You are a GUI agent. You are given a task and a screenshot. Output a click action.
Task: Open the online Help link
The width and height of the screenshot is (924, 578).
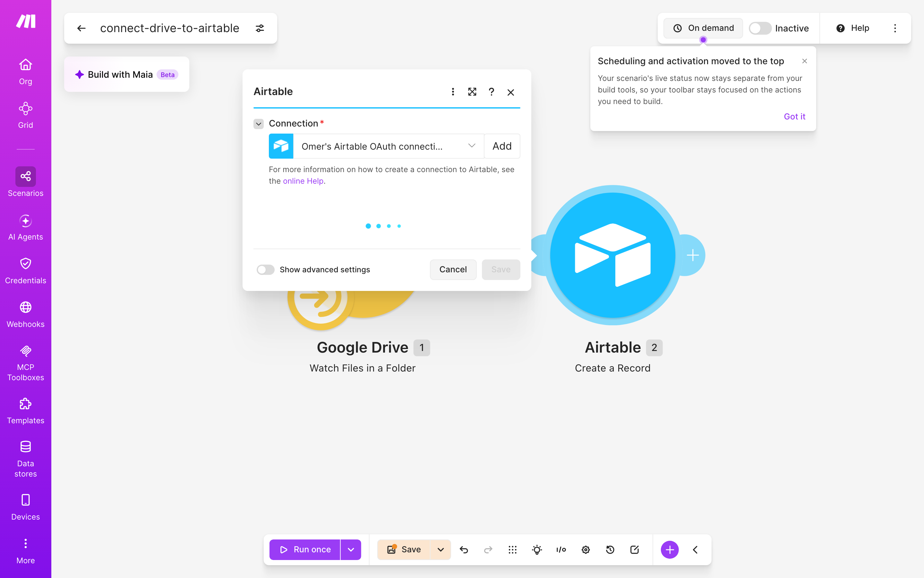coord(303,181)
